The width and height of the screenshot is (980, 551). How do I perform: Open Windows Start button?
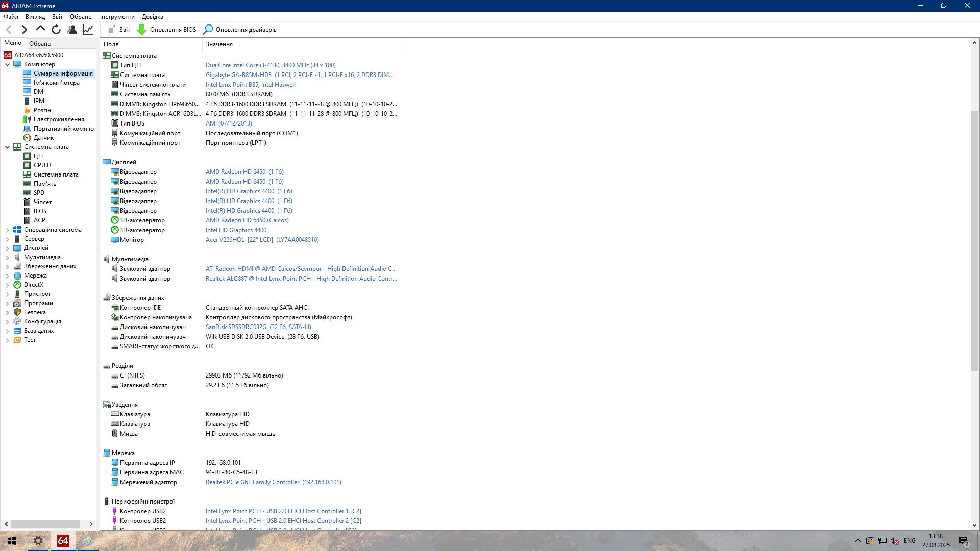pos(12,541)
